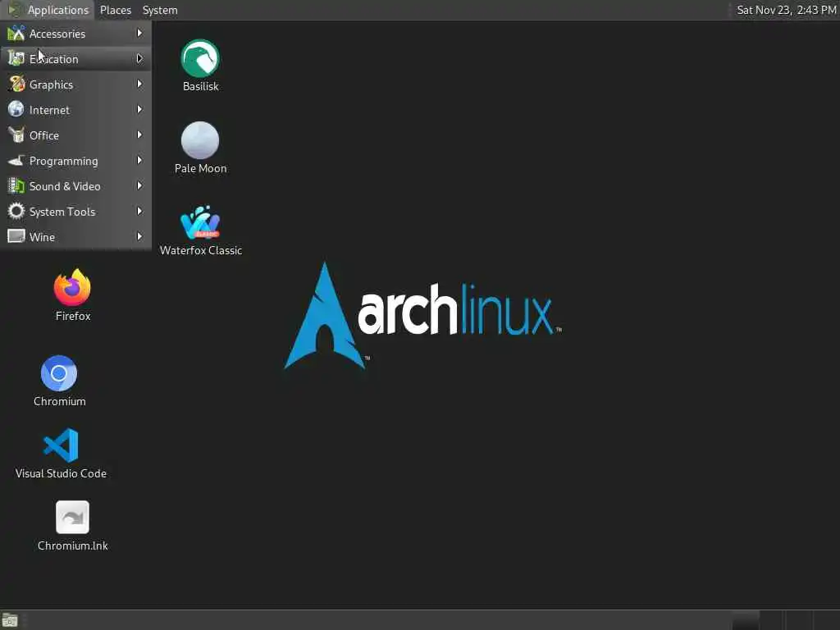The height and width of the screenshot is (630, 840).
Task: Open the Programming submenu
Action: (x=75, y=160)
